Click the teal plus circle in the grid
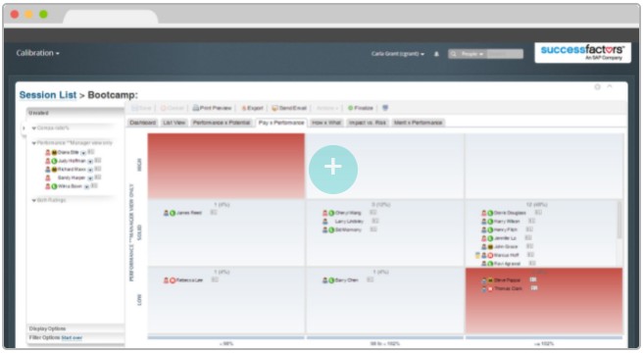The image size is (644, 353). (x=333, y=170)
